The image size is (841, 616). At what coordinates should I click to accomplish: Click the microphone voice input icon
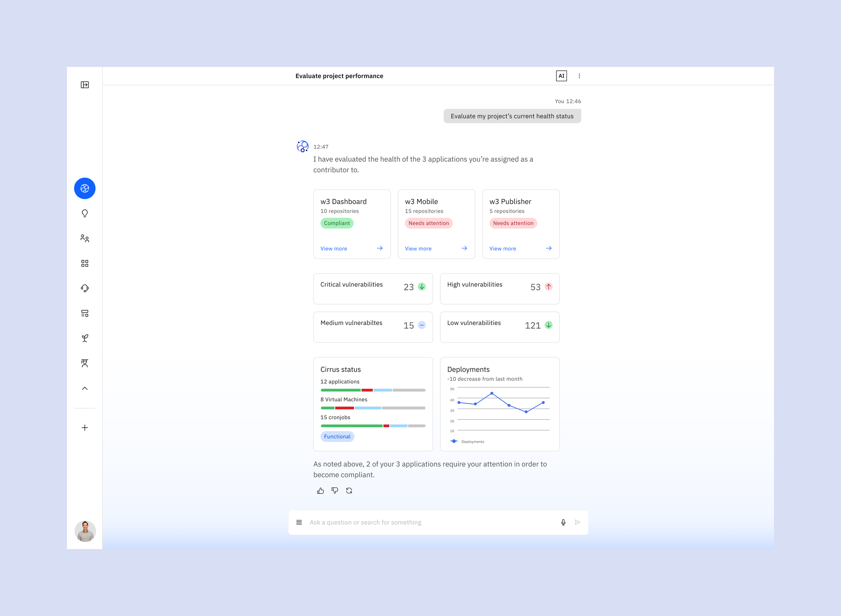pos(563,522)
